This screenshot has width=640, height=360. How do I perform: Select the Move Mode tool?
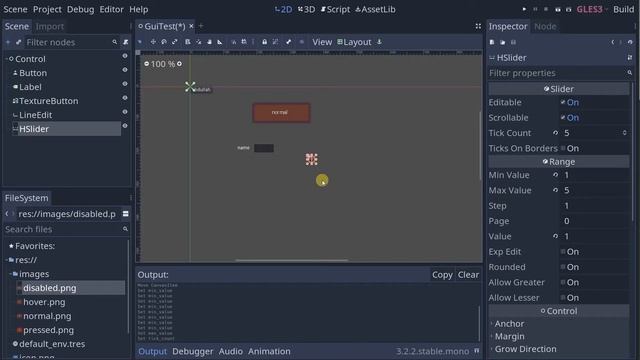click(x=153, y=42)
